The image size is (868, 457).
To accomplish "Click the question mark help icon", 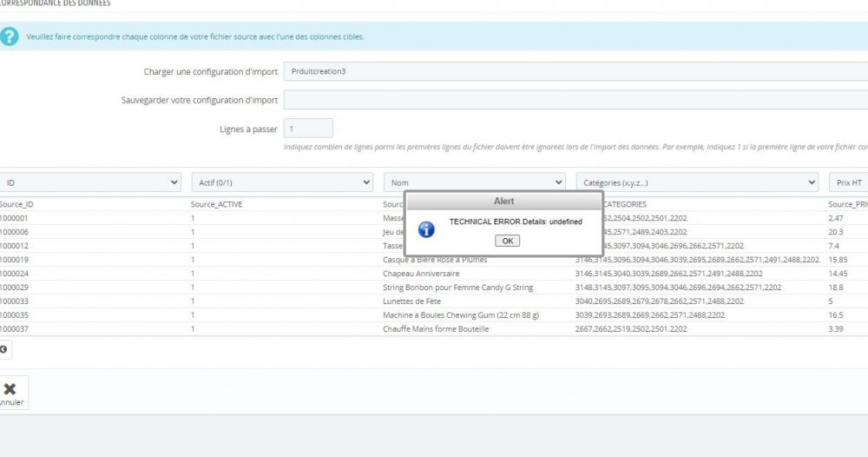I will point(9,37).
